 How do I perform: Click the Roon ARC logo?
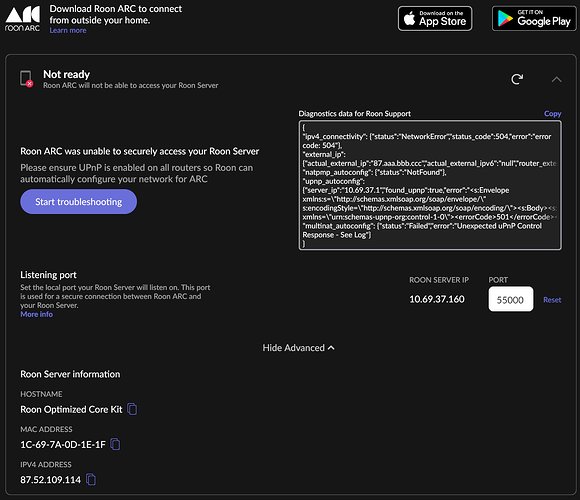(x=23, y=18)
